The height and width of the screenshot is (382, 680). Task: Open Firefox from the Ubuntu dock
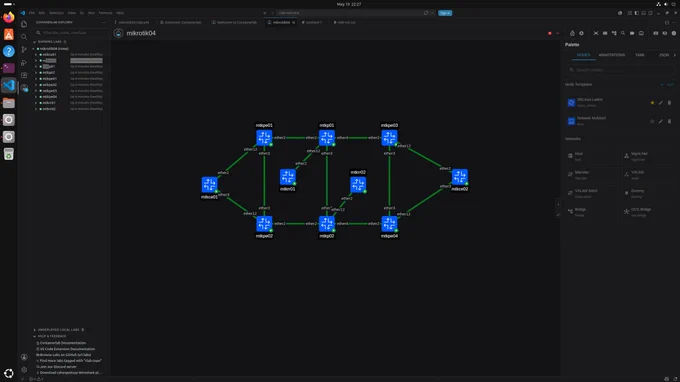[9, 17]
